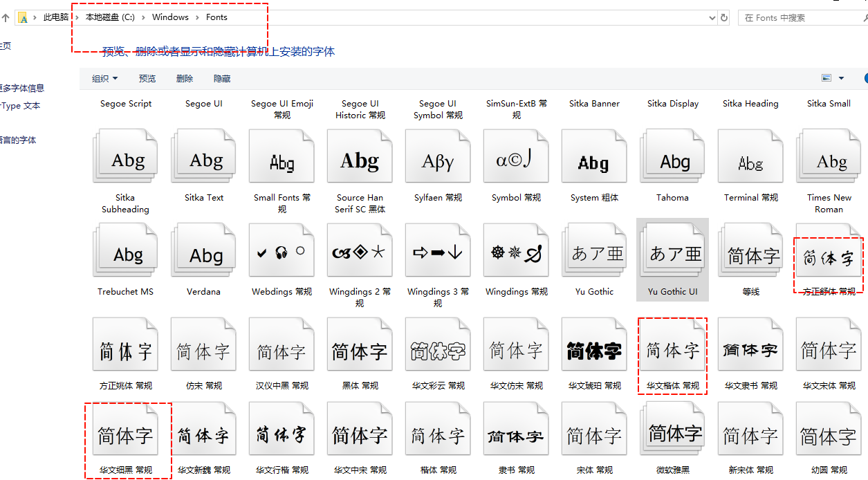Select the 黑体 常规 font icon
Screen dimensions: 868x480
(x=360, y=344)
